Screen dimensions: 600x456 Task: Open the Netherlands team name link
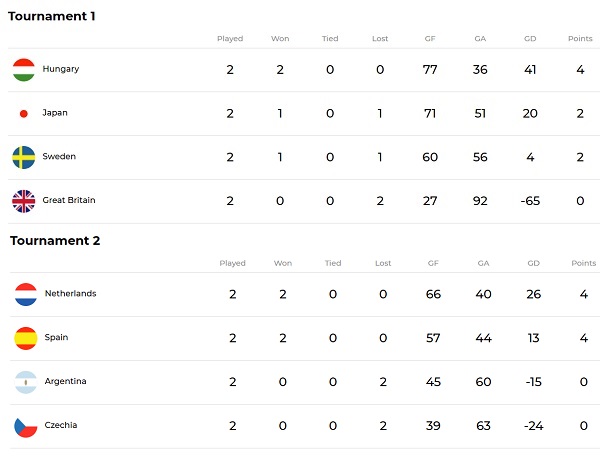(71, 294)
